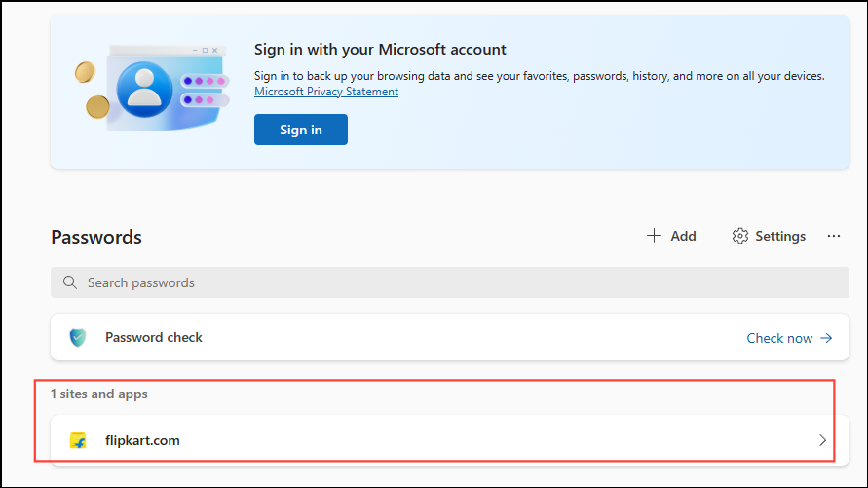This screenshot has width=868, height=488.
Task: Click the Settings label next to gear
Action: click(x=780, y=237)
